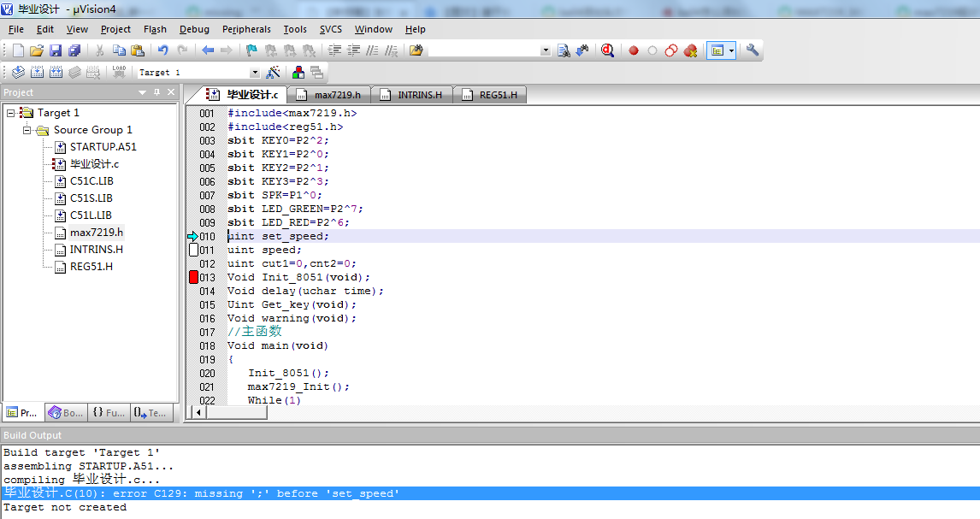The height and width of the screenshot is (519, 980).
Task: Switch to the INTRINS.H editor tab
Action: pyautogui.click(x=412, y=95)
